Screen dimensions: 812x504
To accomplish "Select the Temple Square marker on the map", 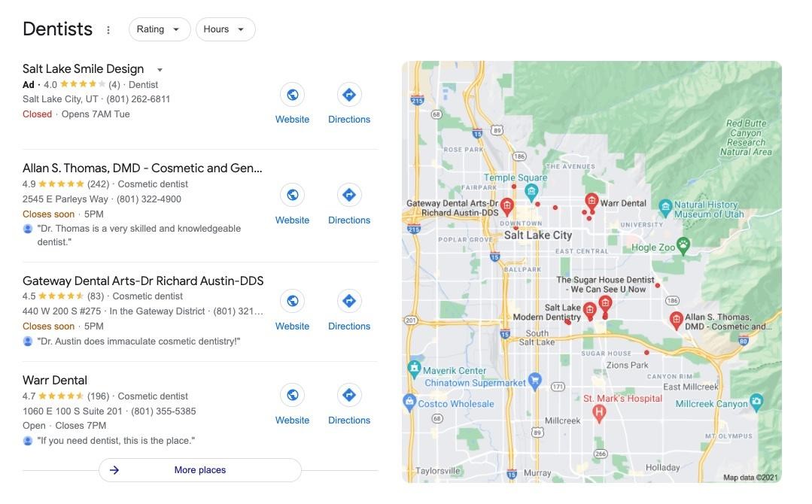I will coord(531,192).
